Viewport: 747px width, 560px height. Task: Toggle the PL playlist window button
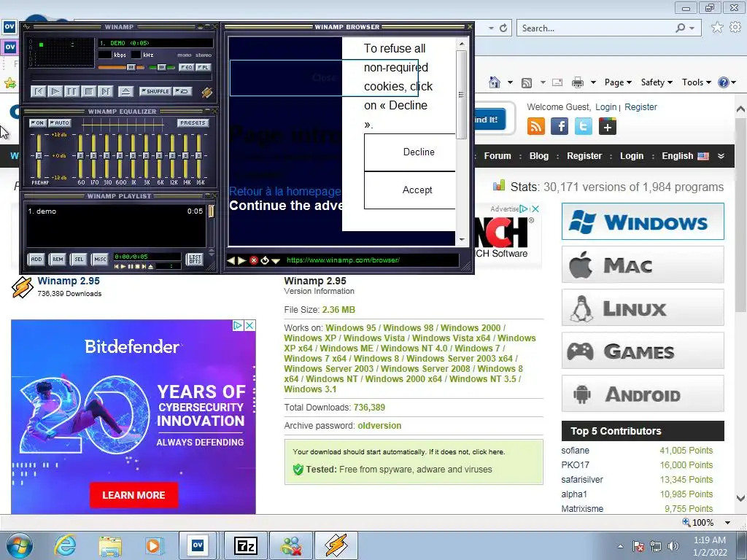203,68
